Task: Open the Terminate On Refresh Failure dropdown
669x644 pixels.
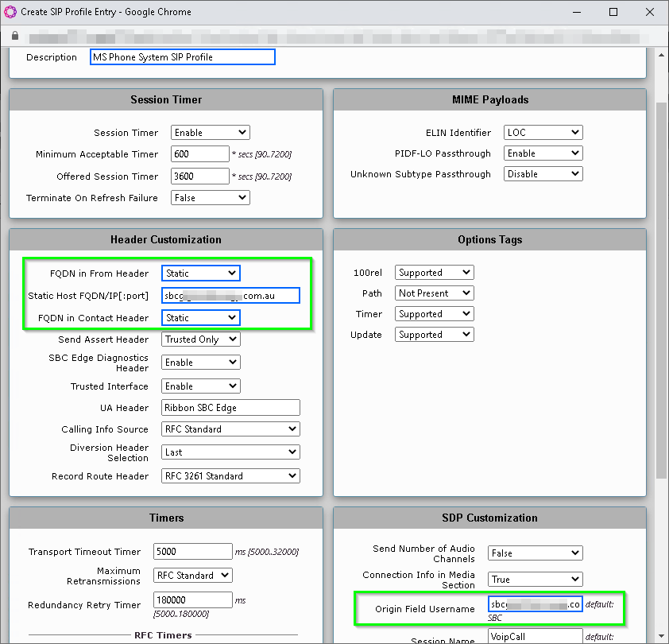Action: click(x=211, y=198)
